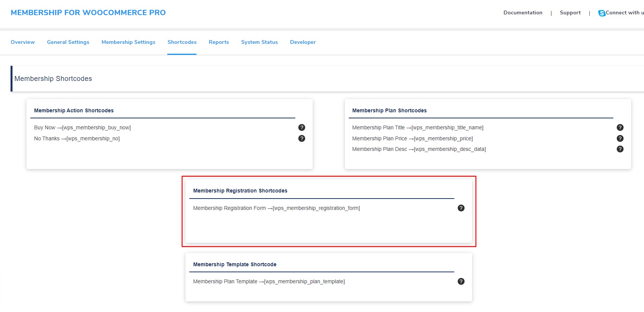Click the Skype icon in header

(x=602, y=13)
